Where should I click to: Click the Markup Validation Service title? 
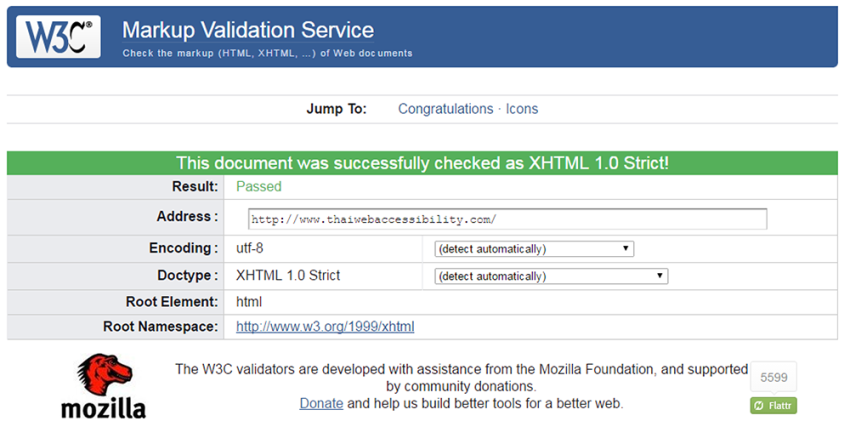point(248,30)
